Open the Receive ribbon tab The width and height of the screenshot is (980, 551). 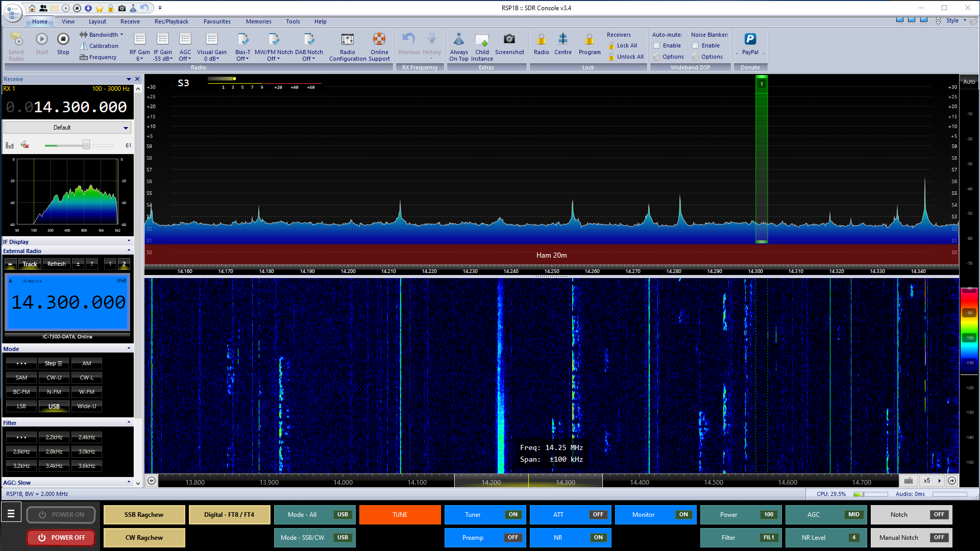click(130, 21)
